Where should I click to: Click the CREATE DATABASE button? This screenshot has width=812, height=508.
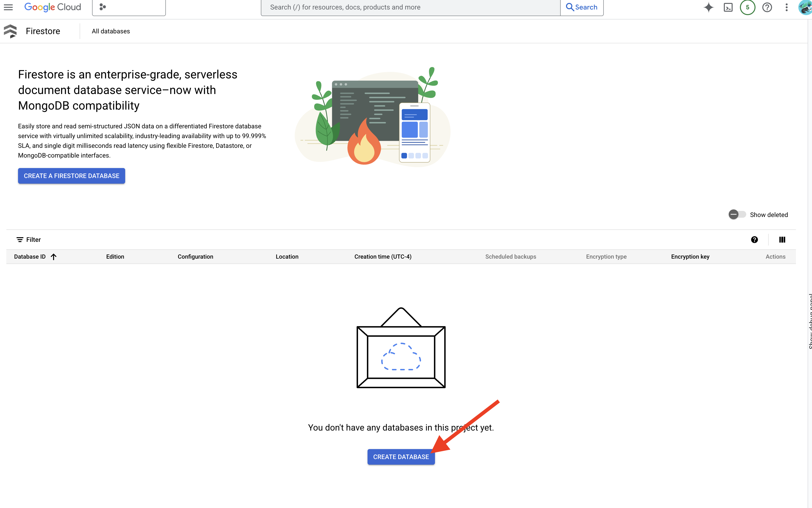(x=401, y=457)
